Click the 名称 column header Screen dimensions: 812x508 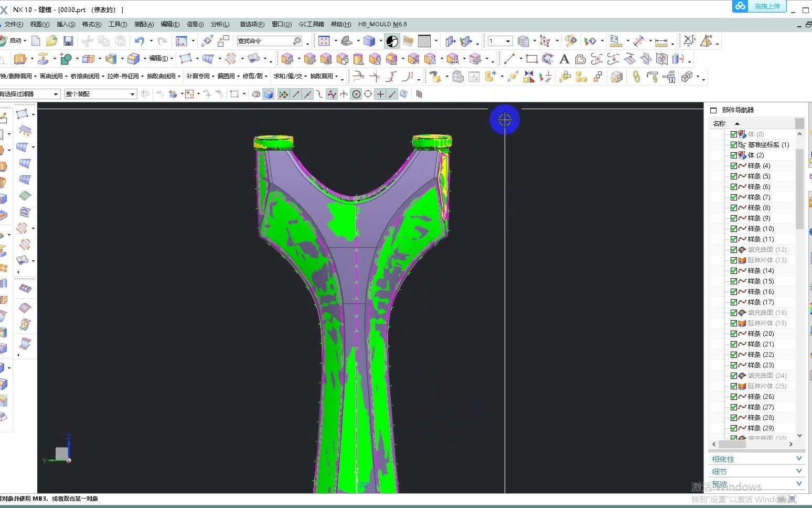pyautogui.click(x=719, y=124)
